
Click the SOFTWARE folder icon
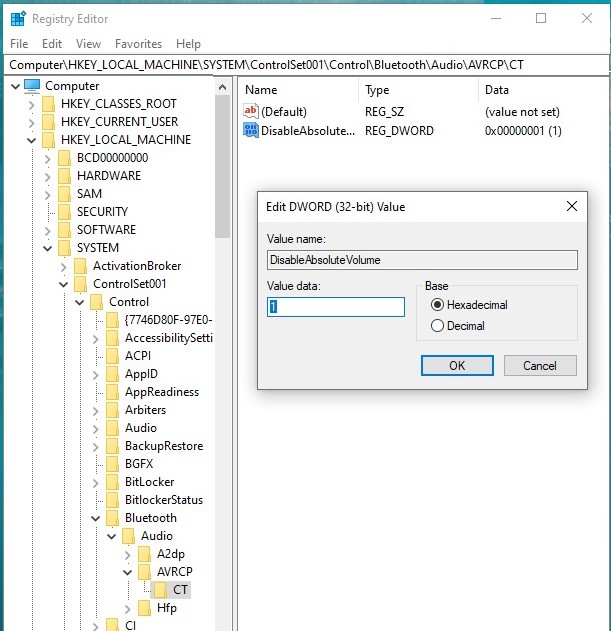(64, 230)
